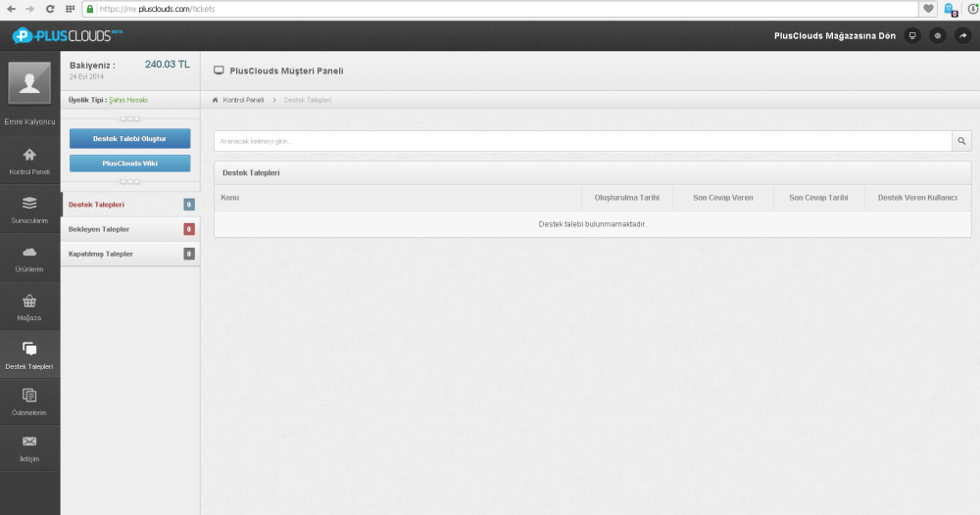Click the home icon in breadcrumb
This screenshot has width=980, height=515.
coord(215,100)
